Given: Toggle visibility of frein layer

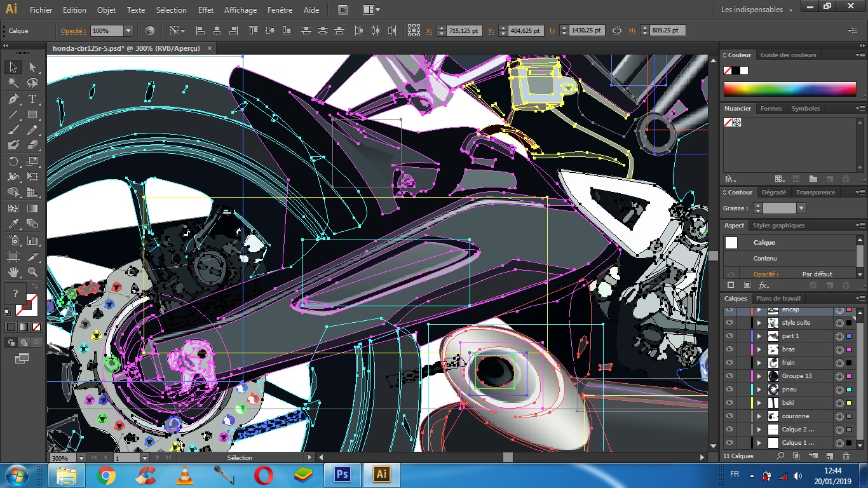Looking at the screenshot, I should 729,363.
